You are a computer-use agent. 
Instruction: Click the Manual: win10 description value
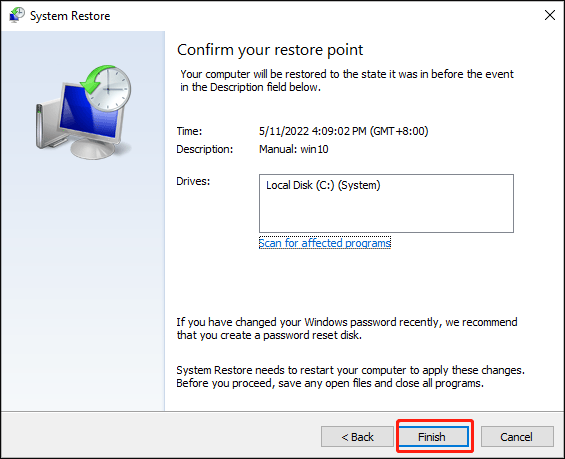pos(294,149)
